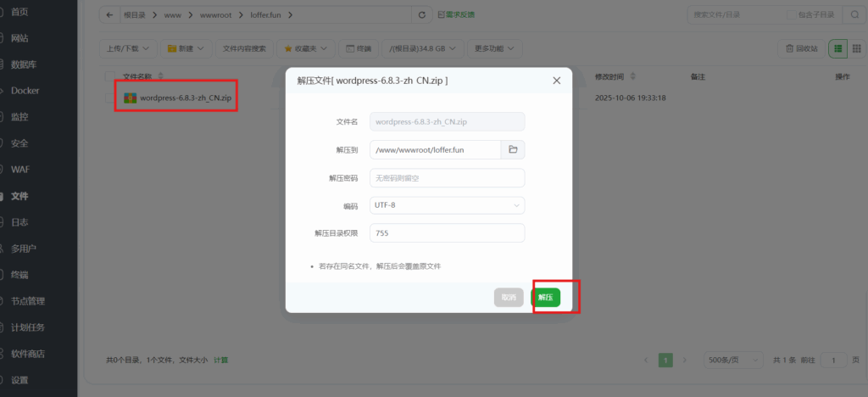Click the wordpress zip file icon

click(130, 98)
